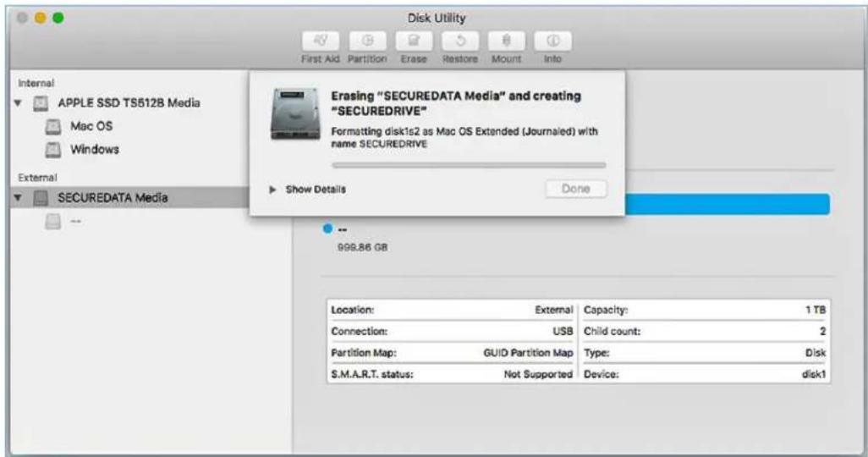Screen dimensions: 868x457
Task: Click the Restore toolbar icon
Action: [x=460, y=41]
